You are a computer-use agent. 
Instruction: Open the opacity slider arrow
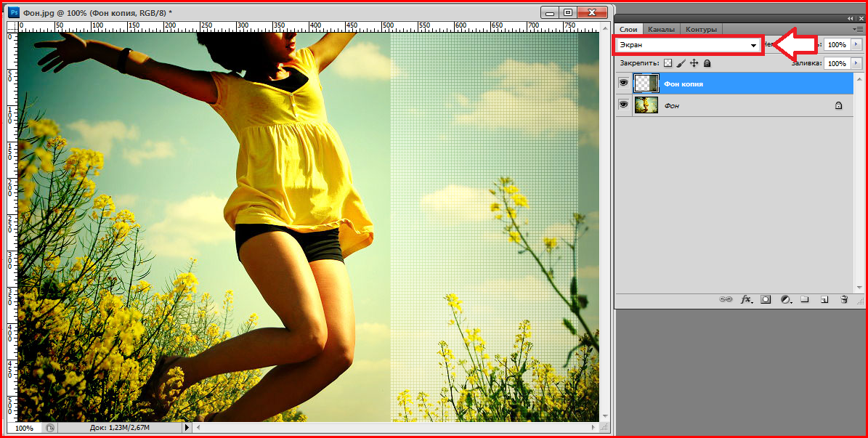pos(858,45)
